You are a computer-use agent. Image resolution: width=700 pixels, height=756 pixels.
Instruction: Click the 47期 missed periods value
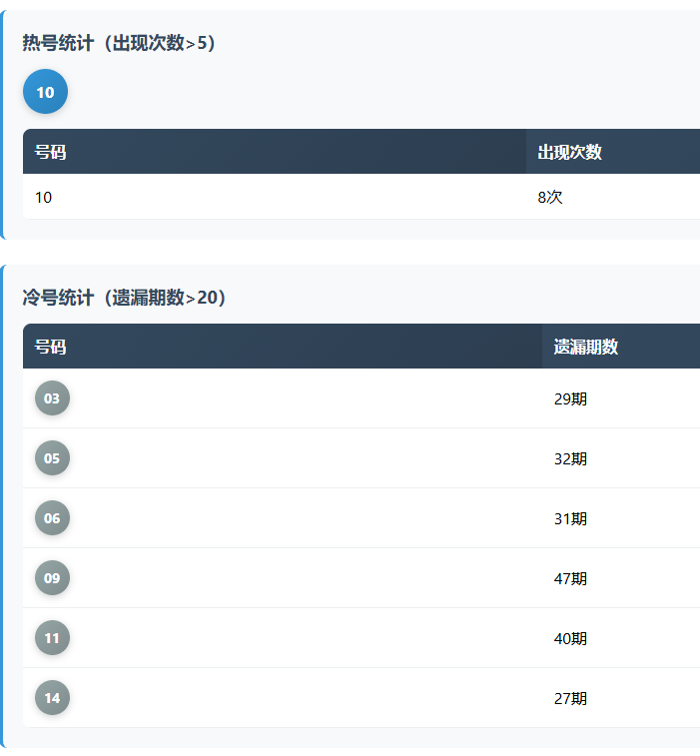pyautogui.click(x=570, y=579)
